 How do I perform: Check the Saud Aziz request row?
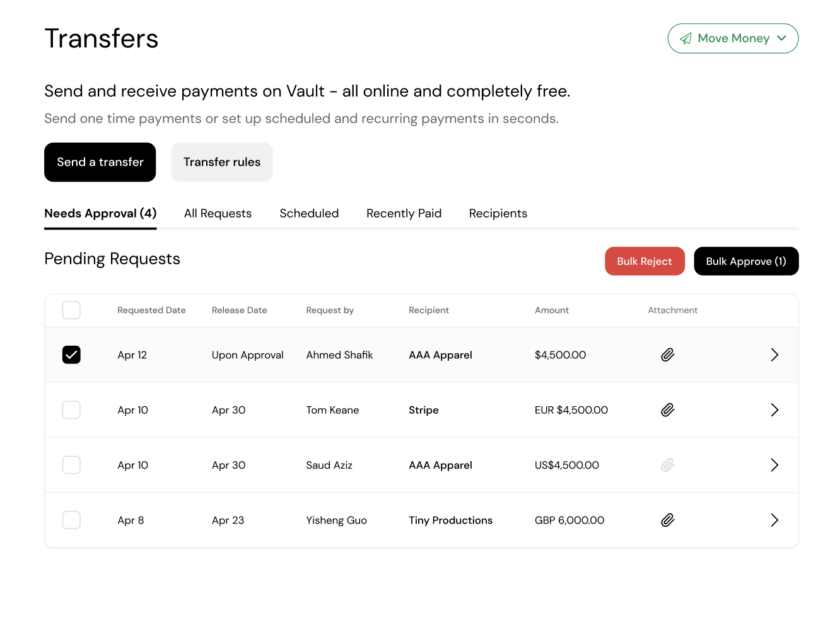pos(71,465)
